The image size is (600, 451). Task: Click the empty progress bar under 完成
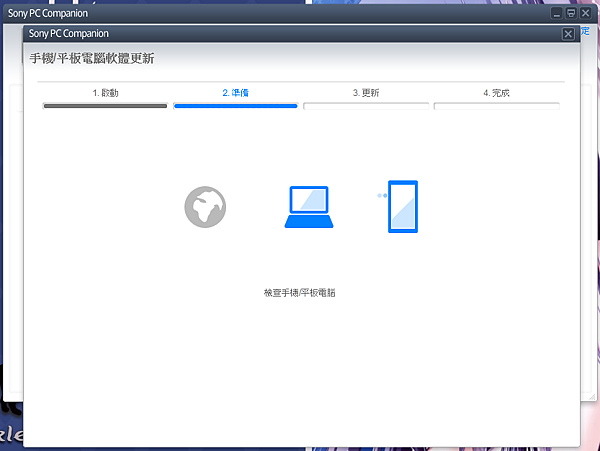pyautogui.click(x=496, y=106)
